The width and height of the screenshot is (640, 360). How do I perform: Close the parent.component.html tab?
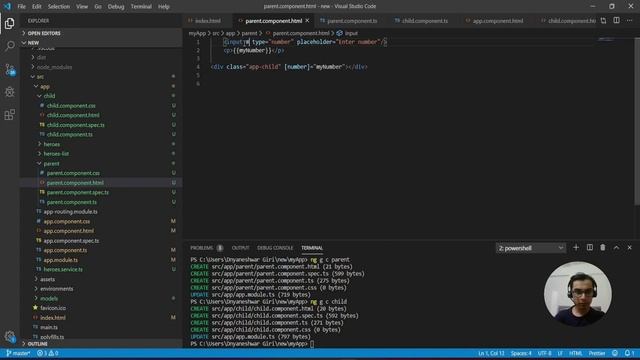pyautogui.click(x=307, y=20)
